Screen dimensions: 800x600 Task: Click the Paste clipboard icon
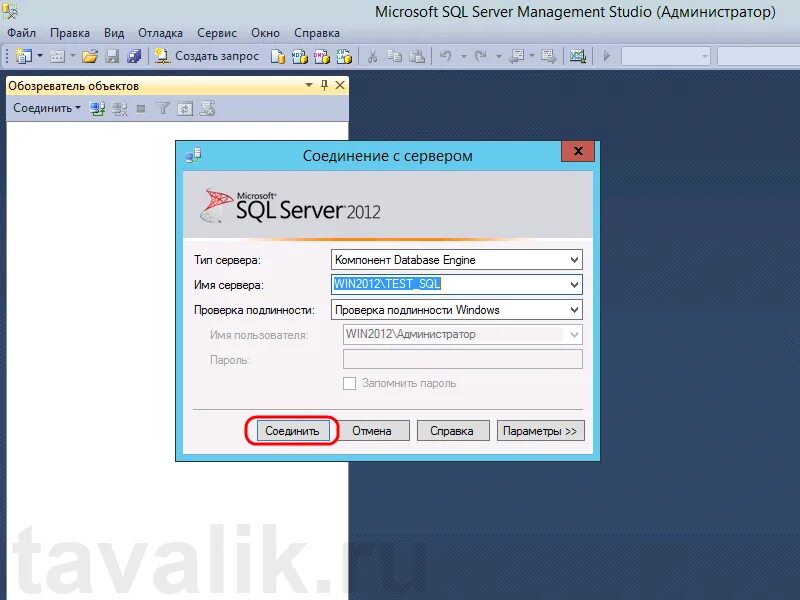point(417,56)
